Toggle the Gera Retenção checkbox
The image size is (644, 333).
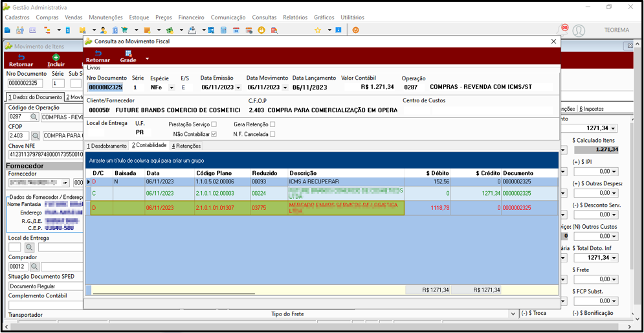point(272,124)
